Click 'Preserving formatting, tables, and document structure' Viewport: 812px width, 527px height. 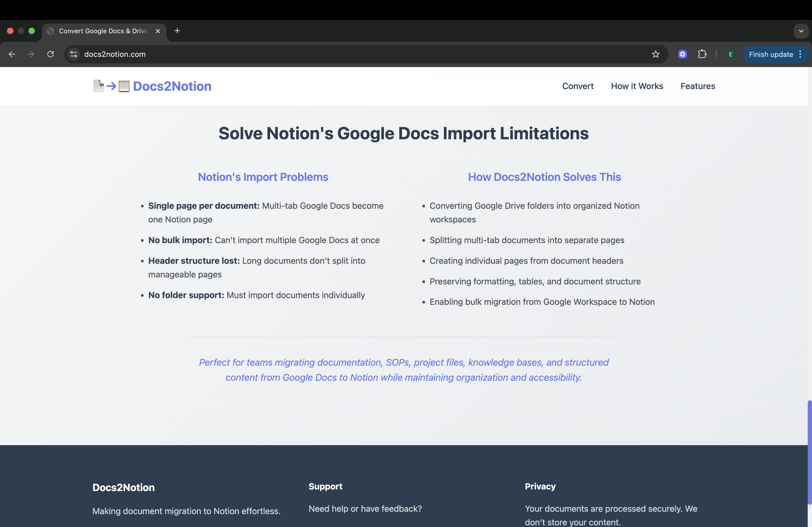(535, 281)
